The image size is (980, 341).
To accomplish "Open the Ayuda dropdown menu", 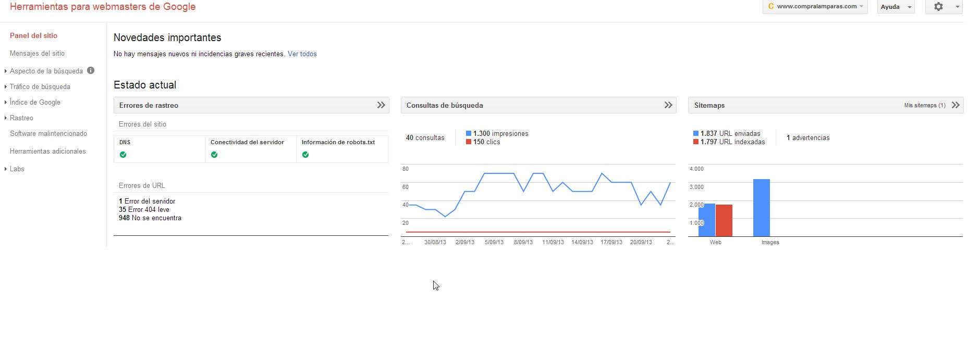I will 896,7.
